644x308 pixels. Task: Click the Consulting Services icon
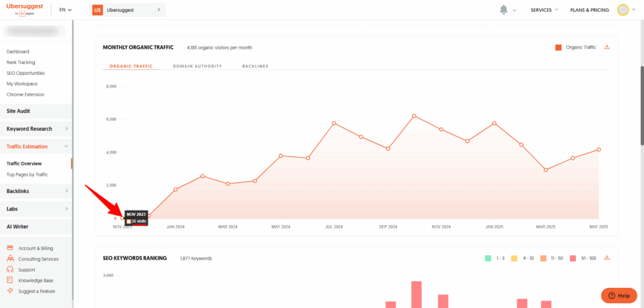[x=10, y=259]
